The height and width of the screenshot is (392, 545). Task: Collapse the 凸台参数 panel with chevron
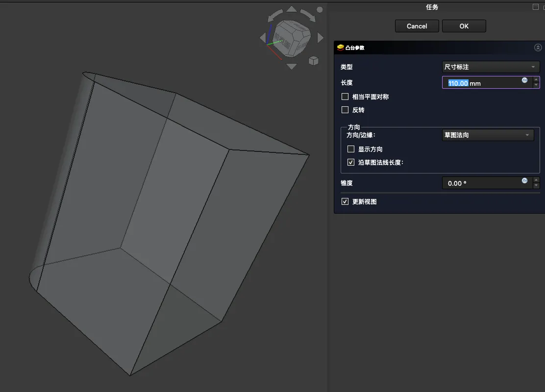(538, 48)
